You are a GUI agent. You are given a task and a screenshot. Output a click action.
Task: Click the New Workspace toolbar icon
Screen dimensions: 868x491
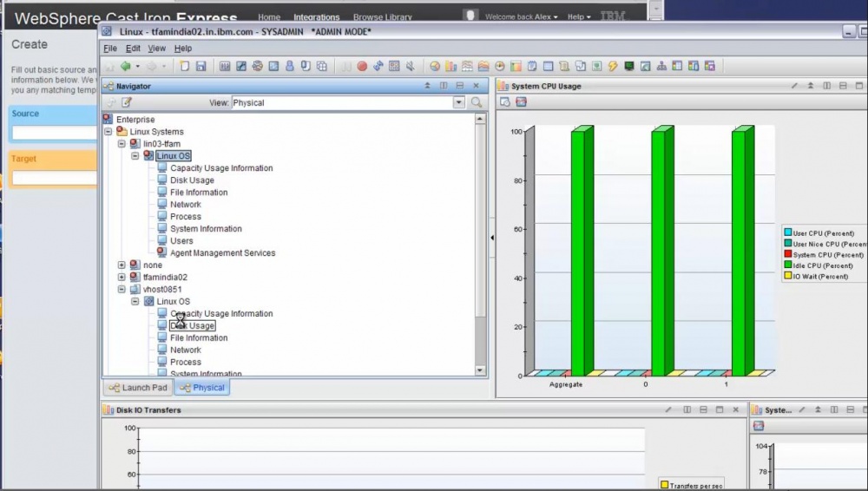(184, 67)
